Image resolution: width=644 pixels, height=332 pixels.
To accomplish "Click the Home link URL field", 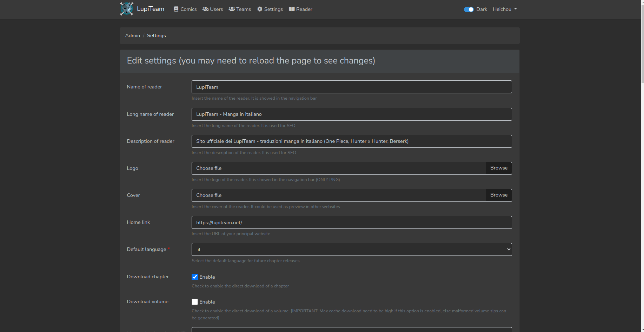I will [351, 222].
